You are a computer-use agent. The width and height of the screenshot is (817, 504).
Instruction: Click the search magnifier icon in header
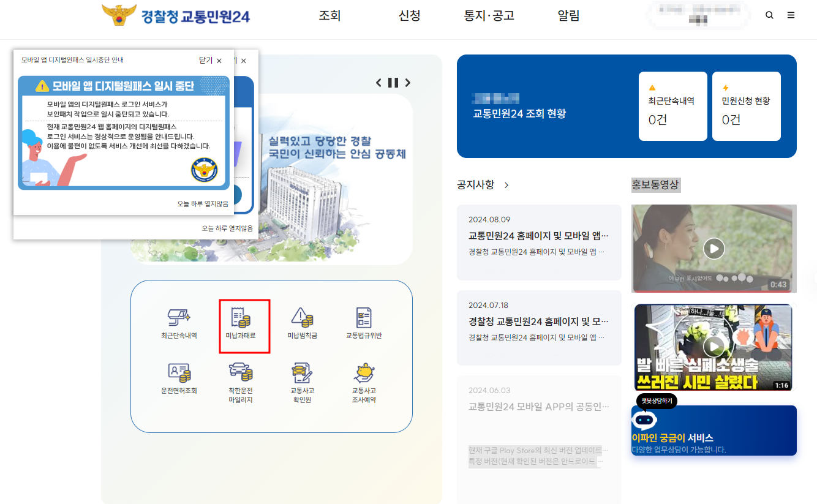tap(770, 15)
